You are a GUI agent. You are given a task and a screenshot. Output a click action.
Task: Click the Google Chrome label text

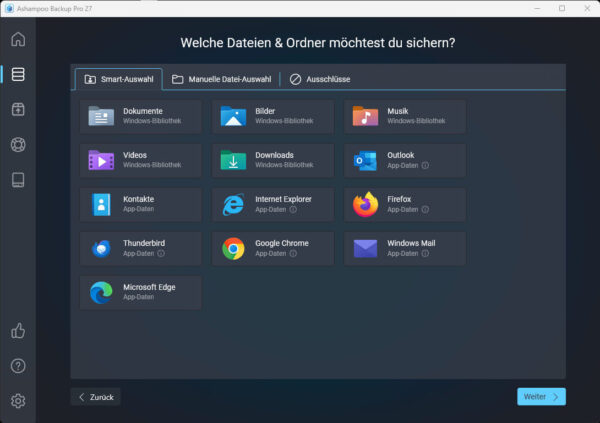[282, 243]
